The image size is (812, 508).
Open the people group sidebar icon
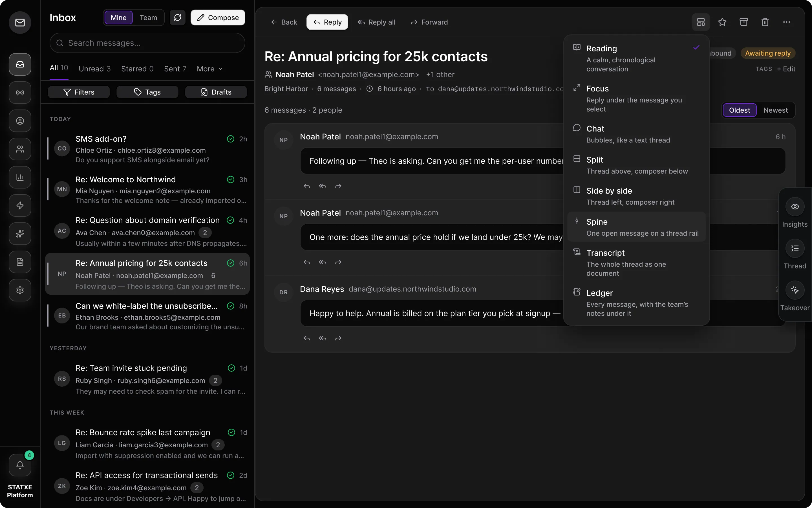(x=20, y=149)
